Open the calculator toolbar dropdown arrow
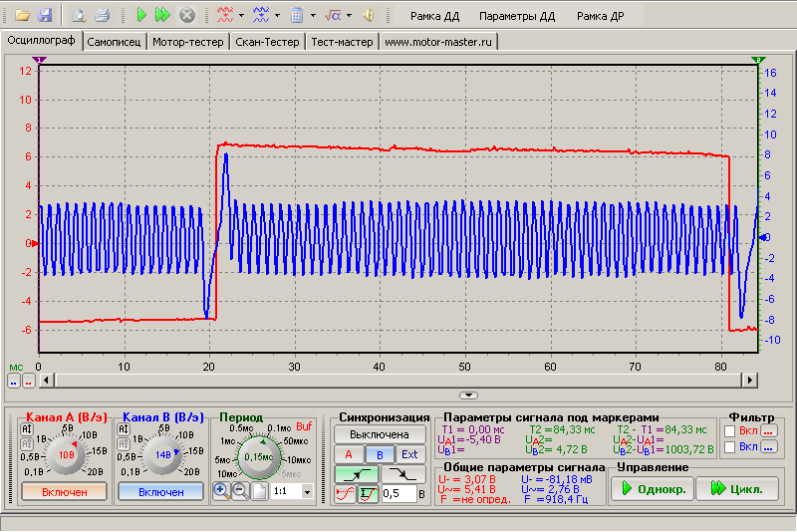The height and width of the screenshot is (532, 797). pos(313,16)
